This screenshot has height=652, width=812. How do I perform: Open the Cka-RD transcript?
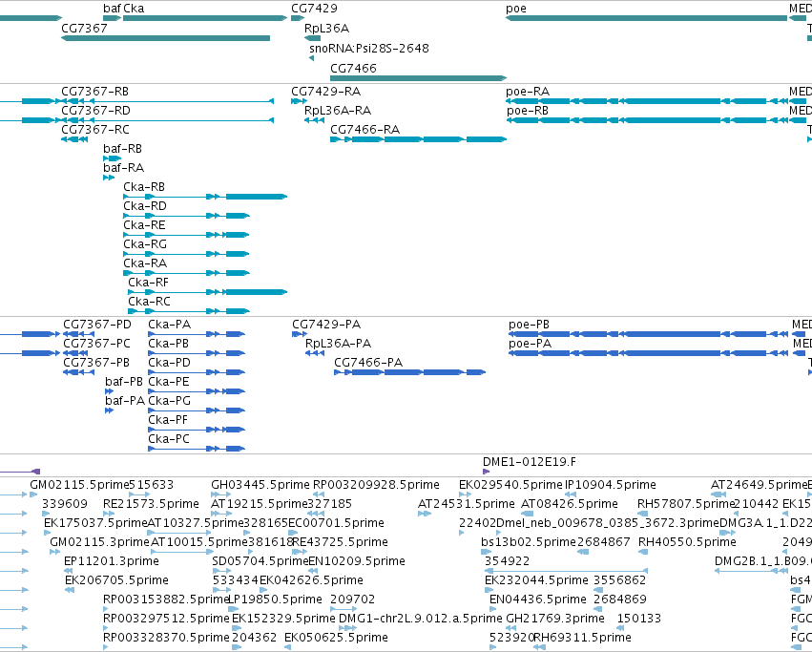click(186, 216)
